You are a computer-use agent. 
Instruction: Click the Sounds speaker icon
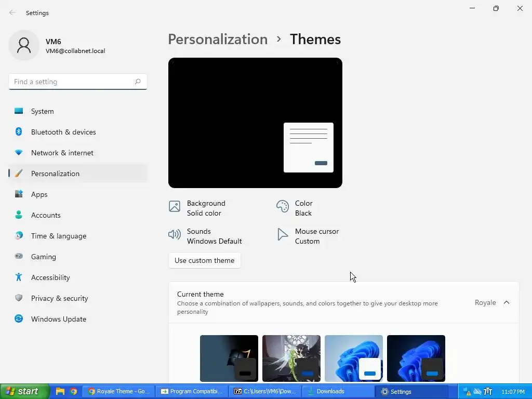[x=175, y=234]
